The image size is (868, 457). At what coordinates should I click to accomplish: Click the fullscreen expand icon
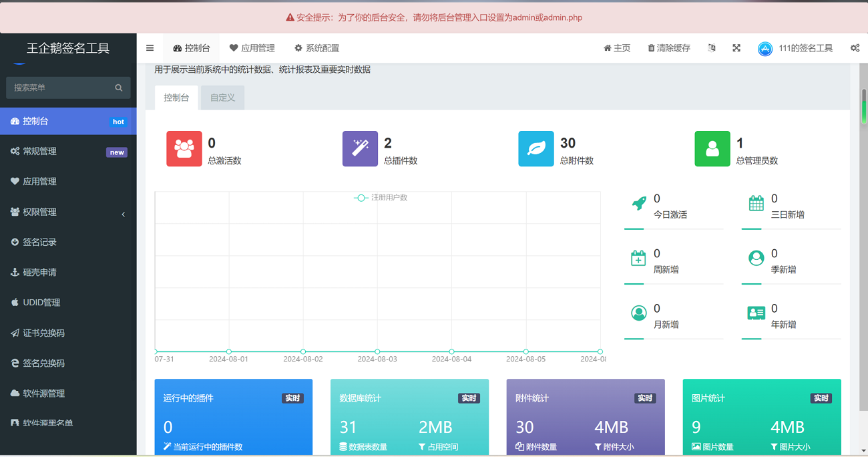[736, 48]
